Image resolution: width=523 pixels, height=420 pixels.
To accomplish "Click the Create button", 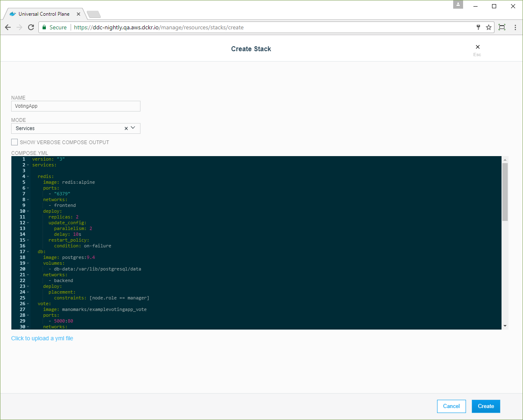I will [x=486, y=406].
